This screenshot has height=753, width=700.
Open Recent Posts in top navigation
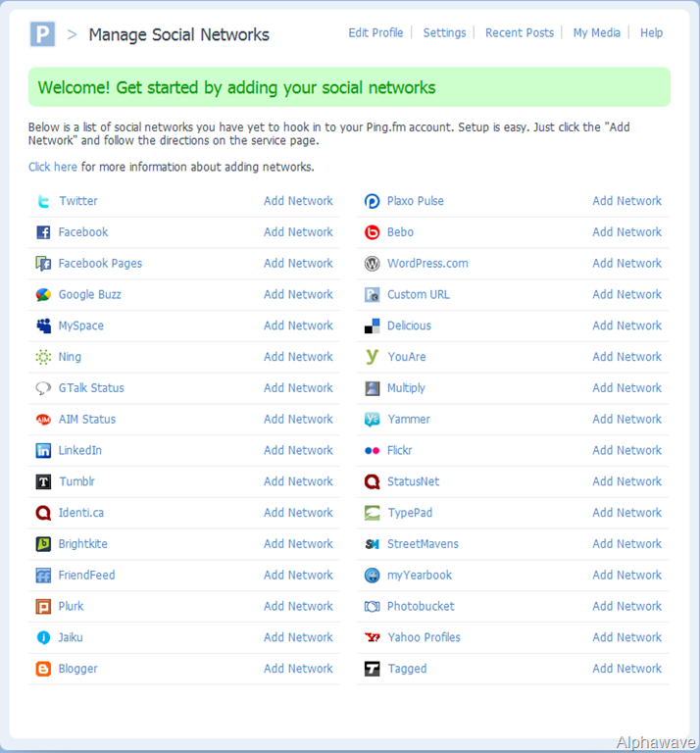tap(520, 33)
